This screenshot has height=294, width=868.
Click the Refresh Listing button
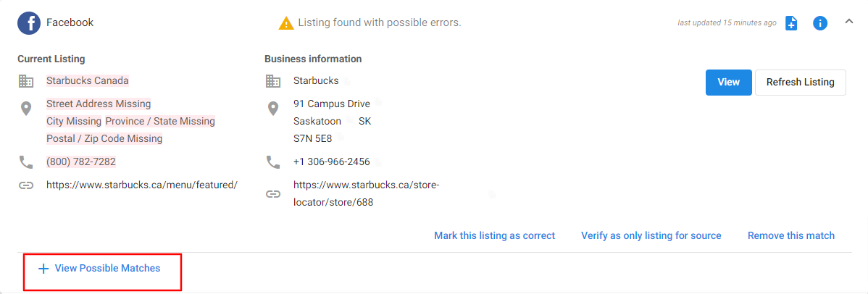[x=801, y=82]
